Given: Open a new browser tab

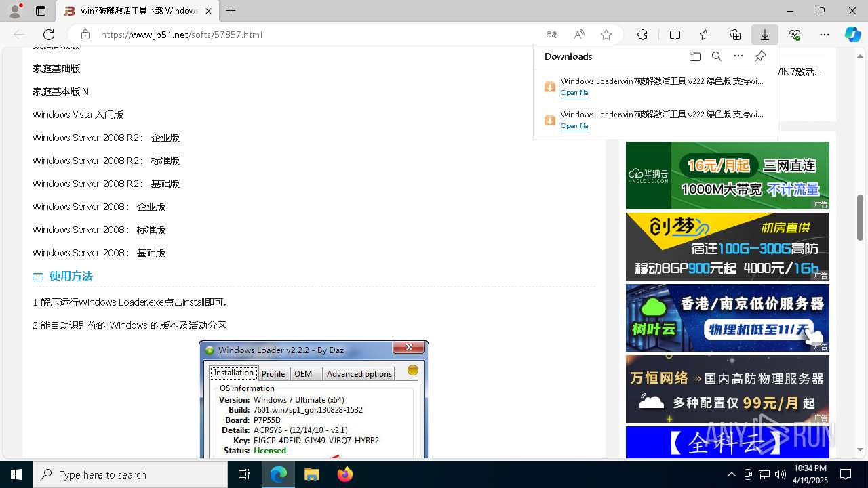Looking at the screenshot, I should [x=231, y=11].
